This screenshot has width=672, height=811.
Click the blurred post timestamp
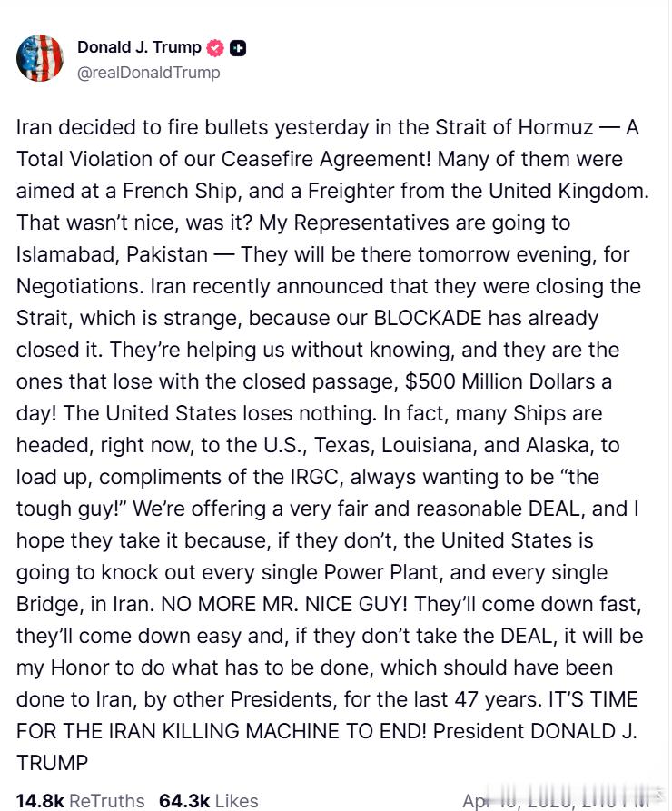[x=556, y=800]
